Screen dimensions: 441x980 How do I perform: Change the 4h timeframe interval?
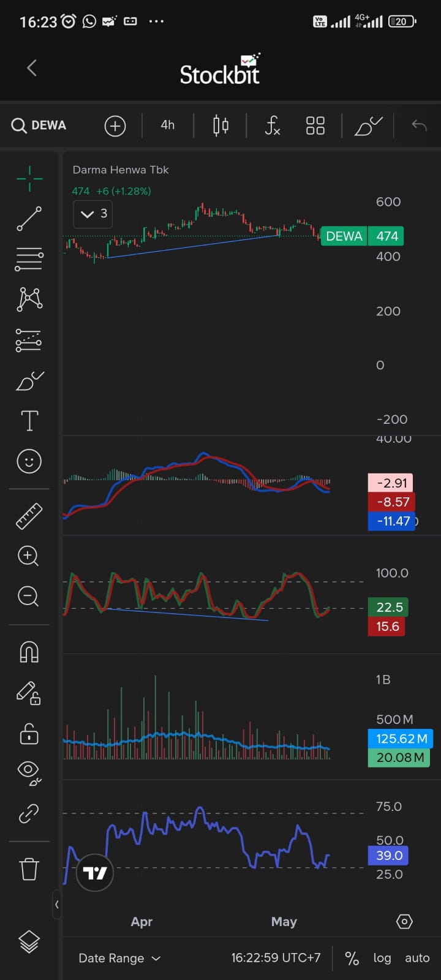[167, 125]
